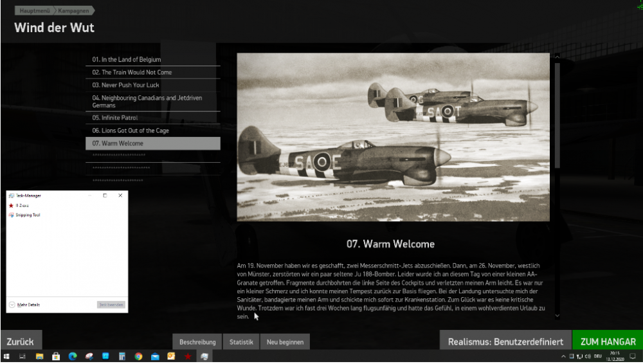643x364 pixels.
Task: Select mission 03. Never Push Your Luck
Action: point(152,85)
